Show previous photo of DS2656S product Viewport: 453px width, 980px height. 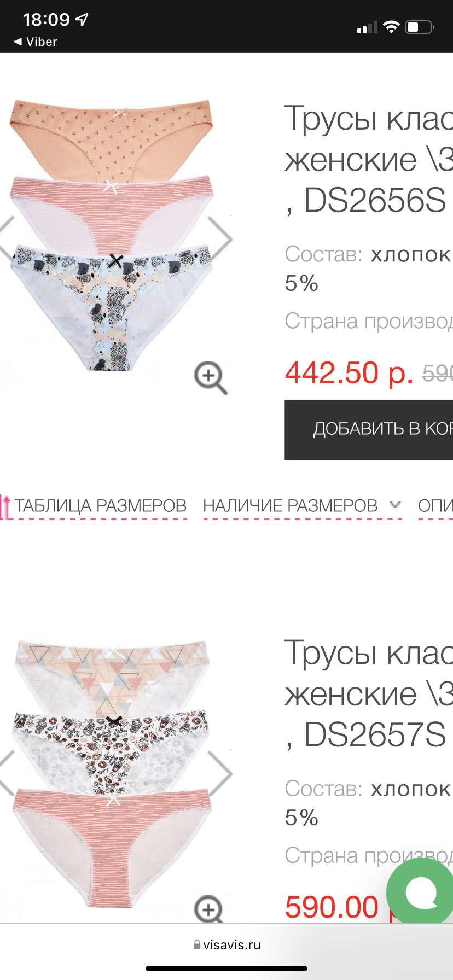pyautogui.click(x=7, y=238)
